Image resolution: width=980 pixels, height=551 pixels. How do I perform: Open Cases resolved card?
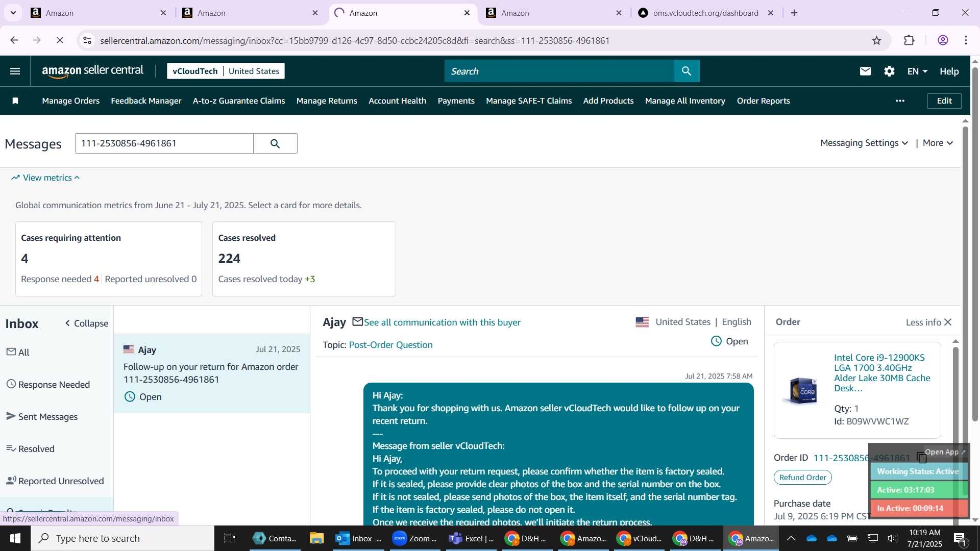pyautogui.click(x=304, y=259)
